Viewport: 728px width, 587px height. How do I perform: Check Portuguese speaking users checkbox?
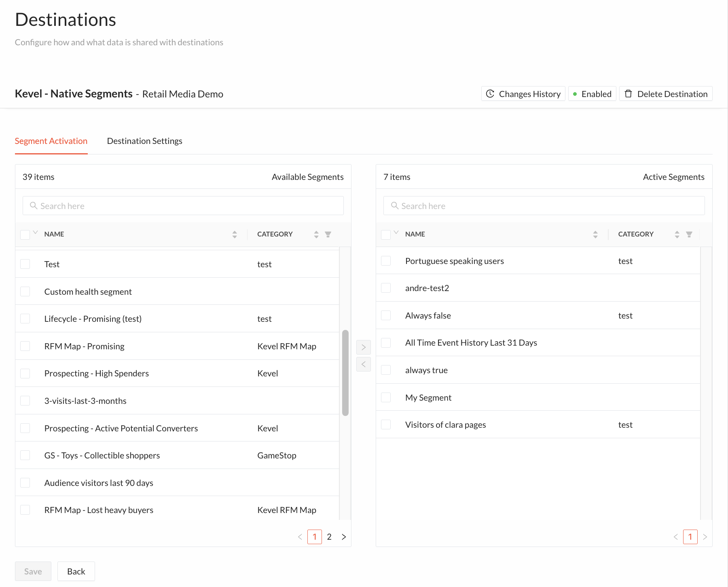(386, 261)
